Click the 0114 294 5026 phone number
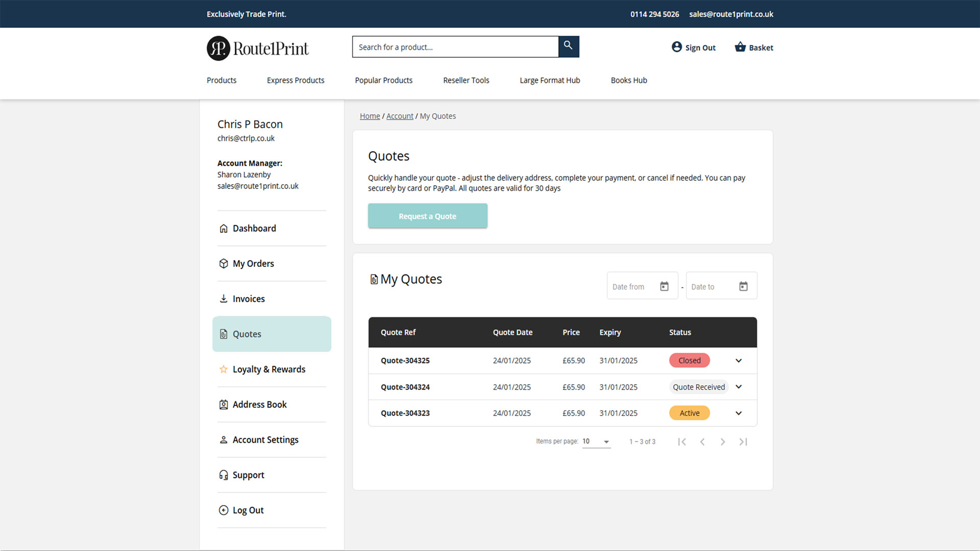The height and width of the screenshot is (551, 980). tap(654, 14)
